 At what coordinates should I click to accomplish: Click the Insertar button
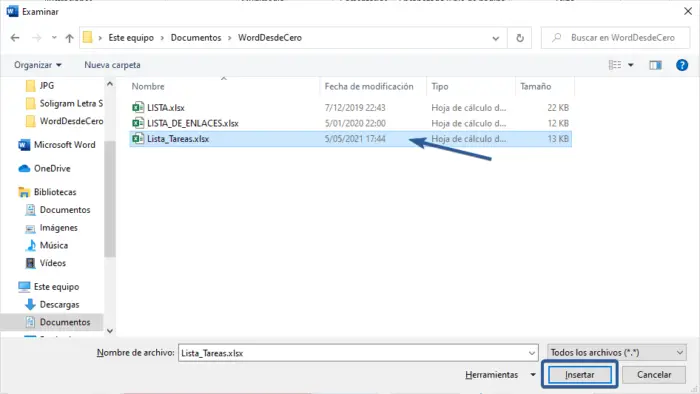coord(579,375)
